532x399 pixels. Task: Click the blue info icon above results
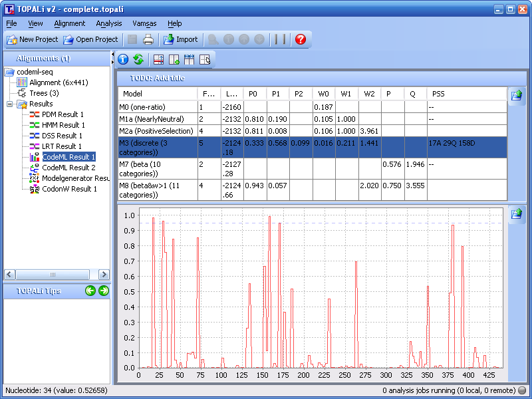point(123,59)
